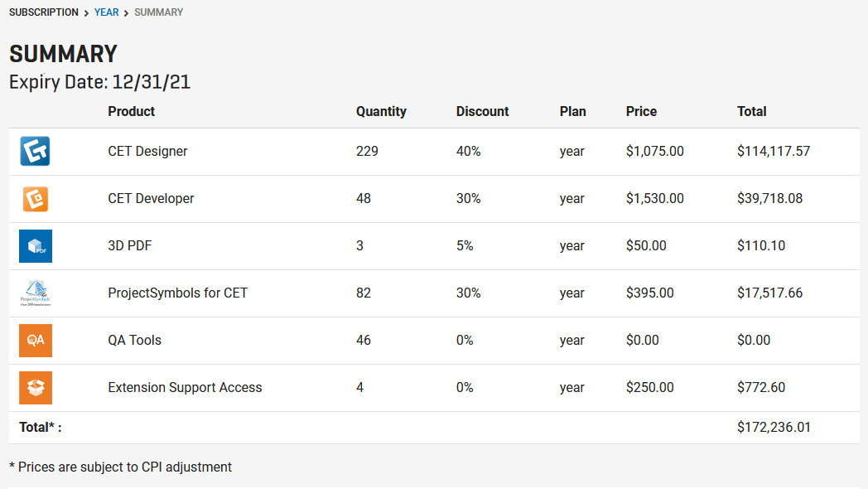
Task: Select the grand total amount $172,236.01
Action: [774, 426]
